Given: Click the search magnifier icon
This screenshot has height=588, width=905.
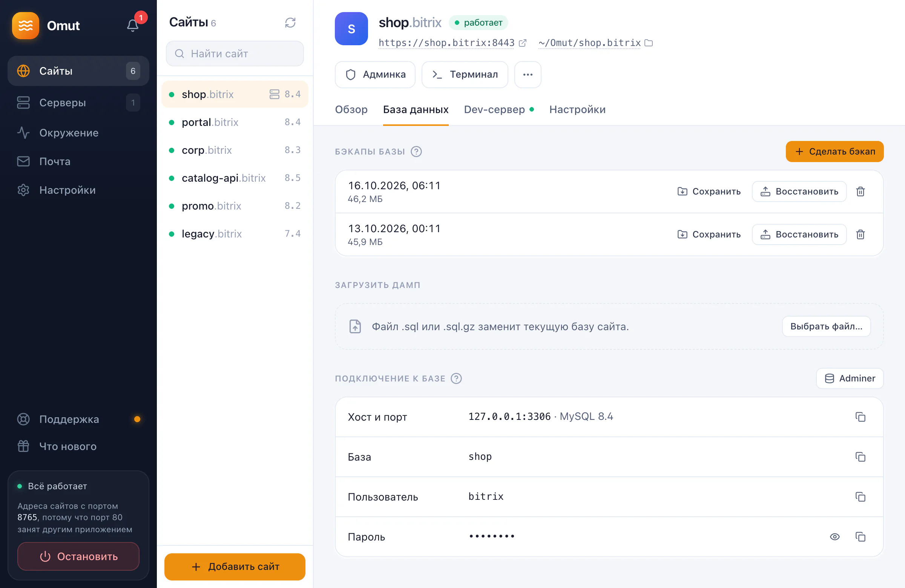Looking at the screenshot, I should pos(179,54).
